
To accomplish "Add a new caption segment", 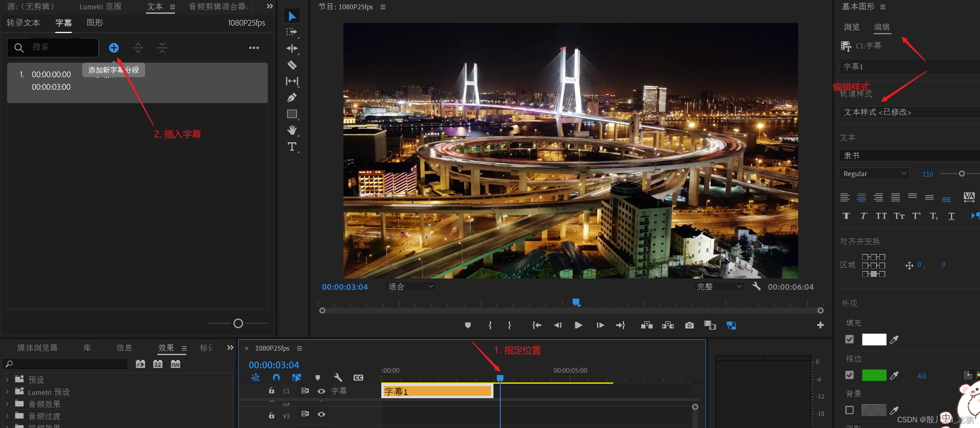I will pos(114,48).
